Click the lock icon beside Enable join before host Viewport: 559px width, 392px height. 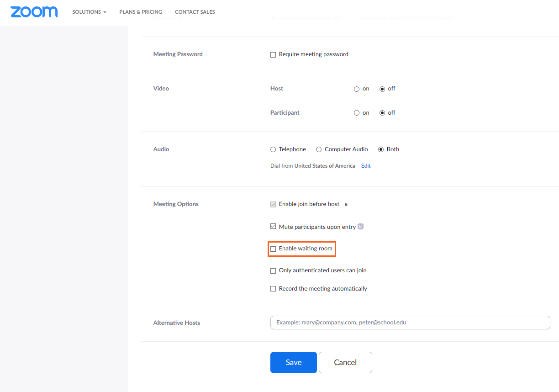[x=346, y=204]
